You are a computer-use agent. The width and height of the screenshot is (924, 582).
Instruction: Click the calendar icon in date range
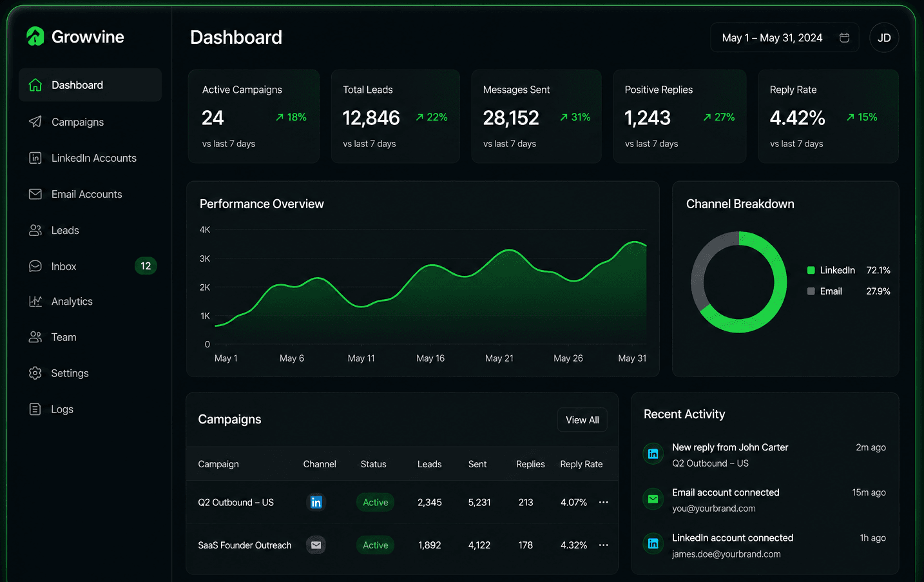(844, 38)
